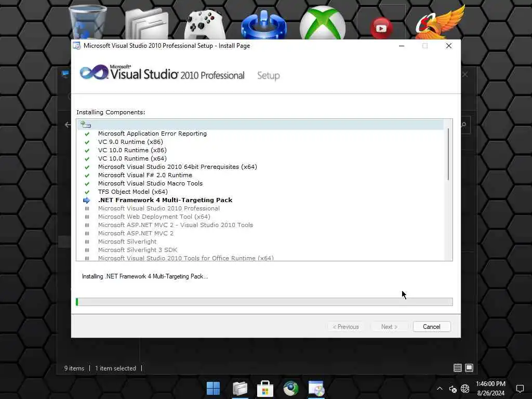
Task: Click the pause icon beside Microsoft Silverlight 3 SDK
Action: pos(87,250)
